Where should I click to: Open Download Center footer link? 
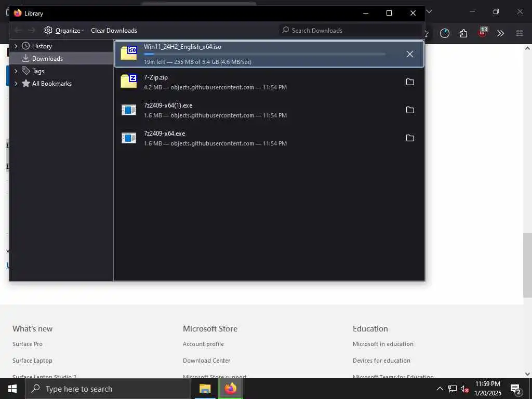coord(206,361)
